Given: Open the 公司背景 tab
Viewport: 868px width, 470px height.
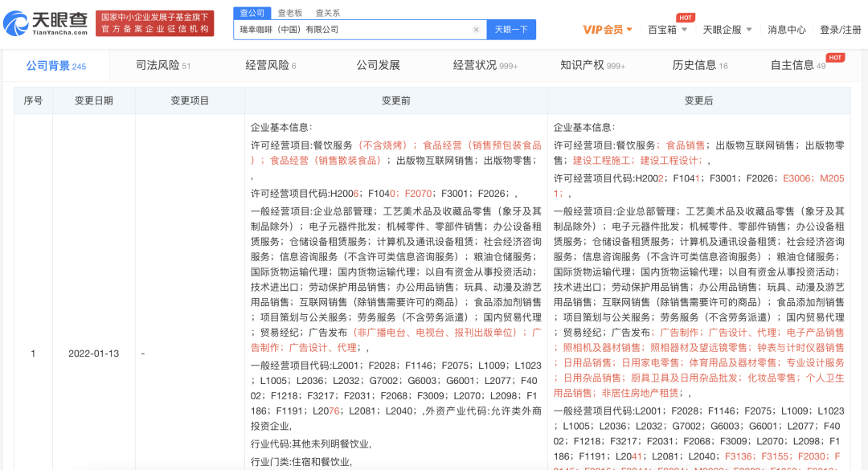Looking at the screenshot, I should (x=56, y=66).
